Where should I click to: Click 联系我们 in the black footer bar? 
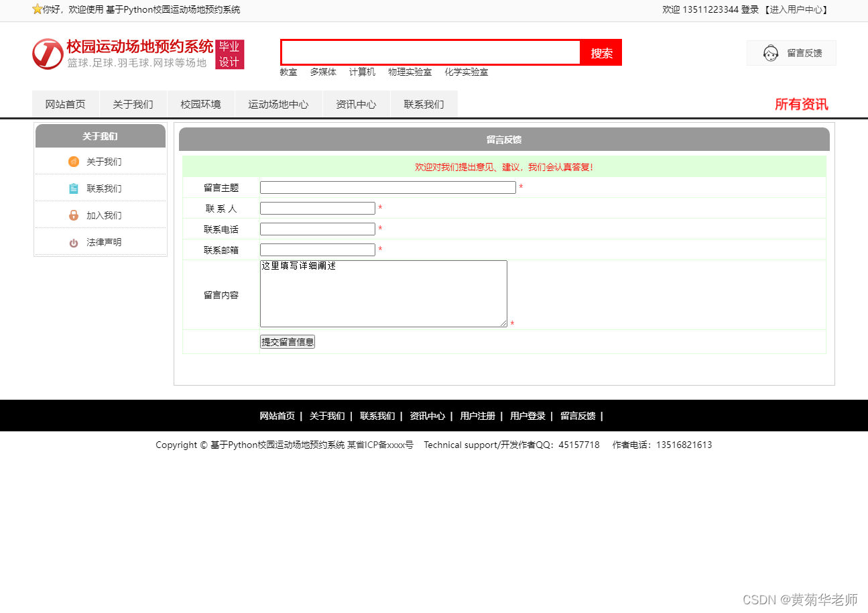[x=377, y=416]
